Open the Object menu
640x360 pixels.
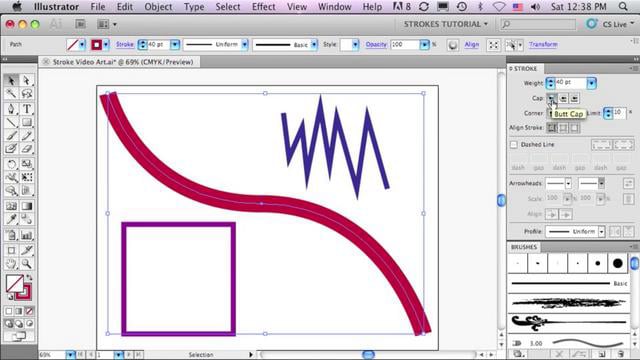tap(158, 7)
